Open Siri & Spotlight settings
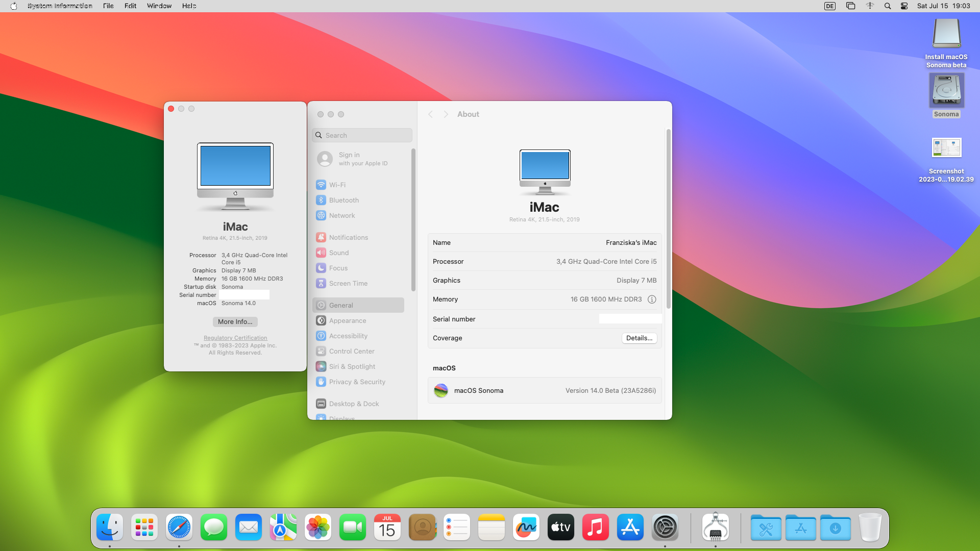Screen dimensions: 980x551 352,366
